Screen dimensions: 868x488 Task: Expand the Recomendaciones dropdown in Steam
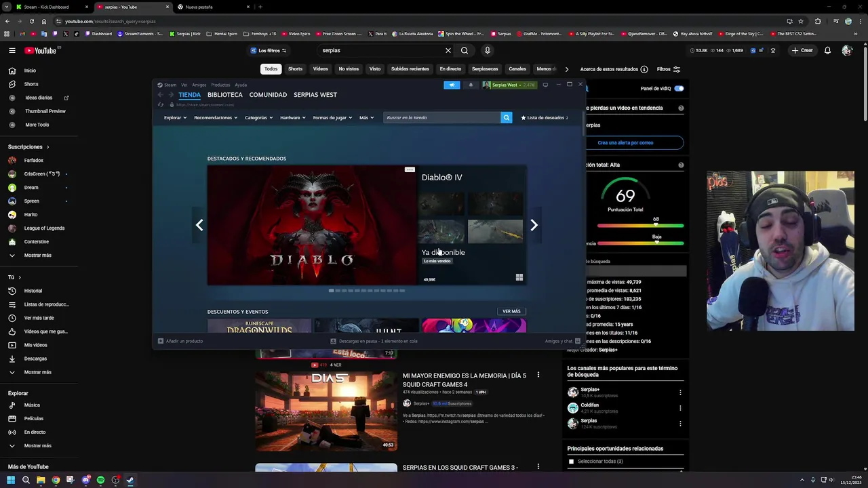[x=216, y=117]
